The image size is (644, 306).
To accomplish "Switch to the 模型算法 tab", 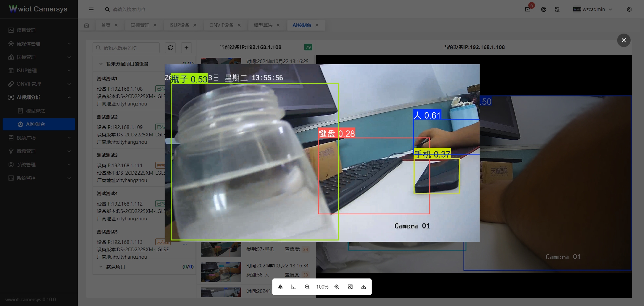I will [263, 25].
